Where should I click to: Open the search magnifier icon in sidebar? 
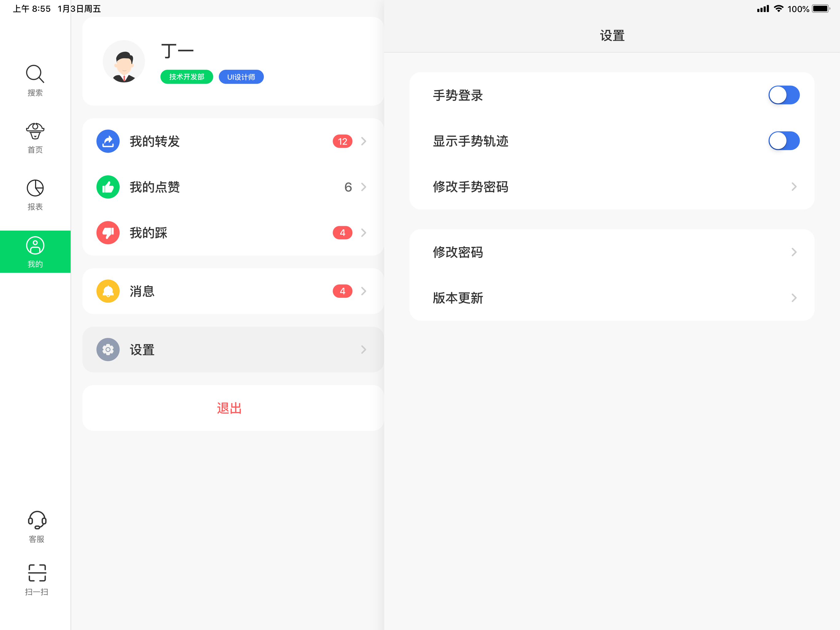(35, 74)
